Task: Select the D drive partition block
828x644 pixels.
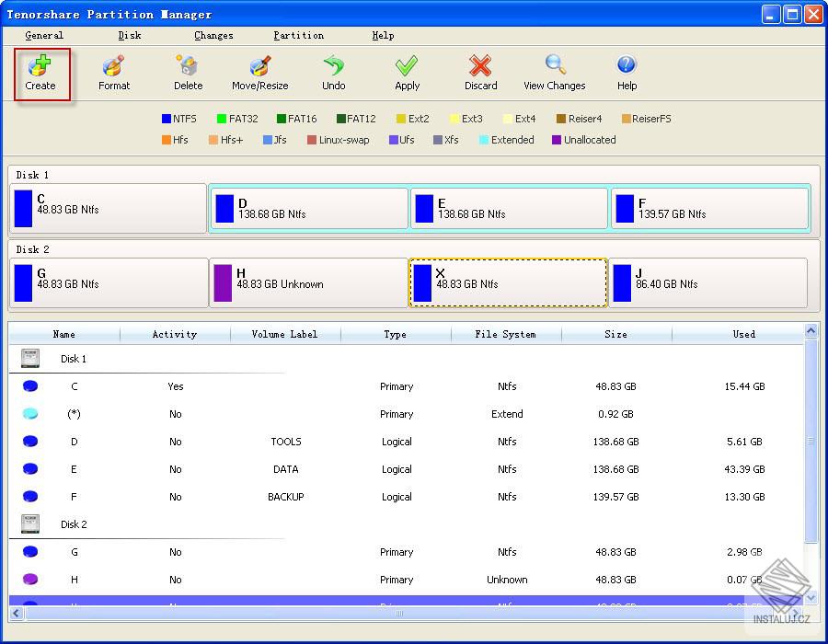Action: [309, 208]
